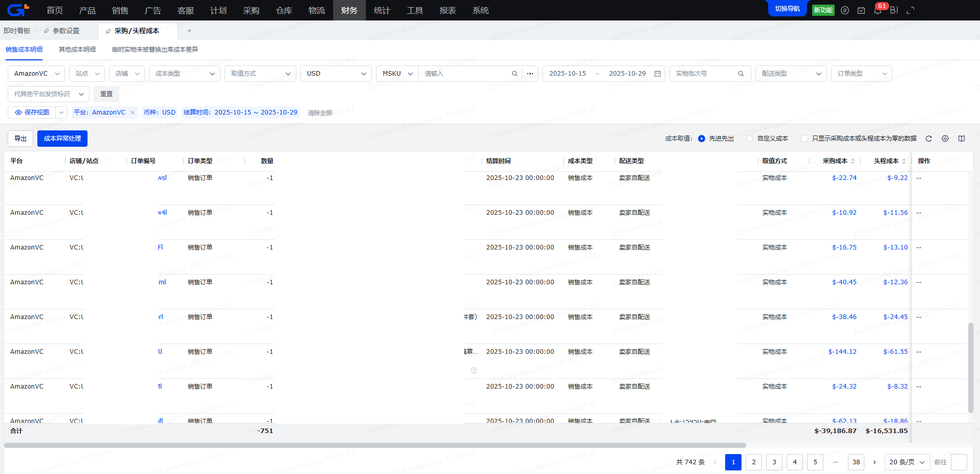Refresh the cost table data
This screenshot has height=474, width=980.
[929, 139]
